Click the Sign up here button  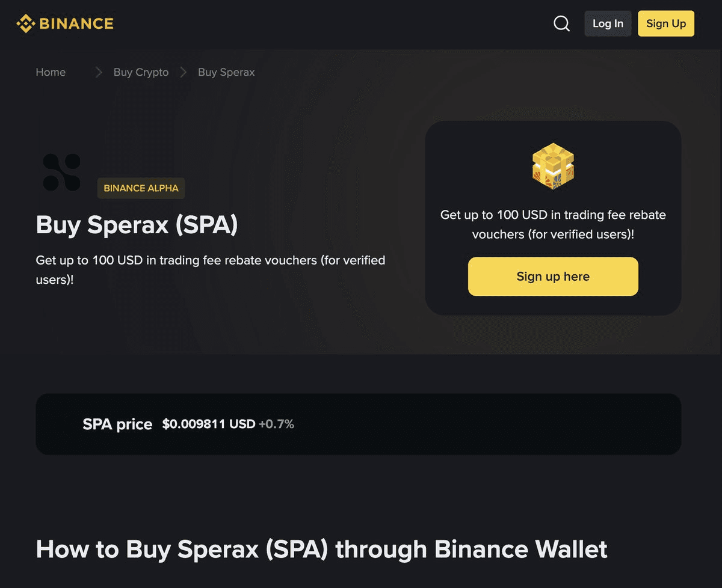point(553,277)
